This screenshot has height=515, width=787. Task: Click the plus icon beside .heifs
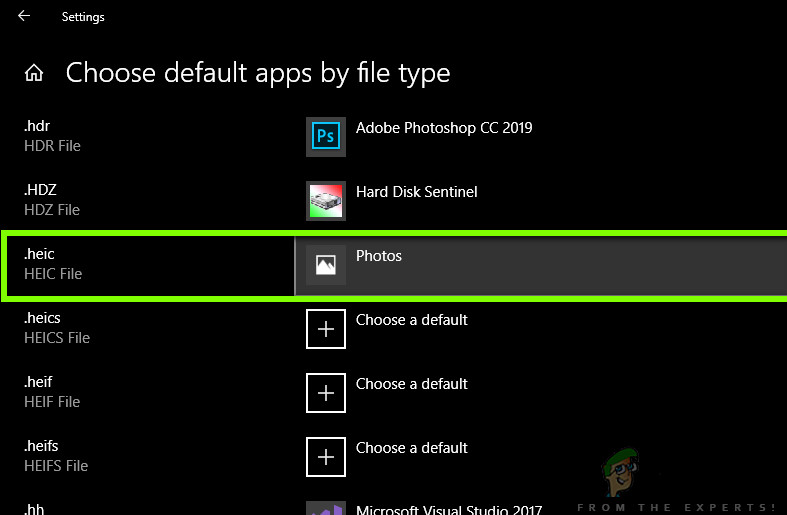pos(325,457)
